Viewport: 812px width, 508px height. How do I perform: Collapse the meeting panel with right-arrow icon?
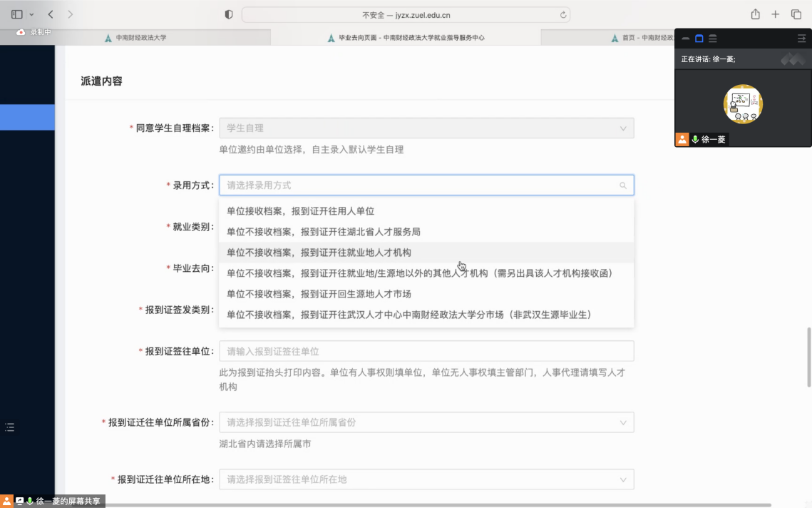pos(801,39)
